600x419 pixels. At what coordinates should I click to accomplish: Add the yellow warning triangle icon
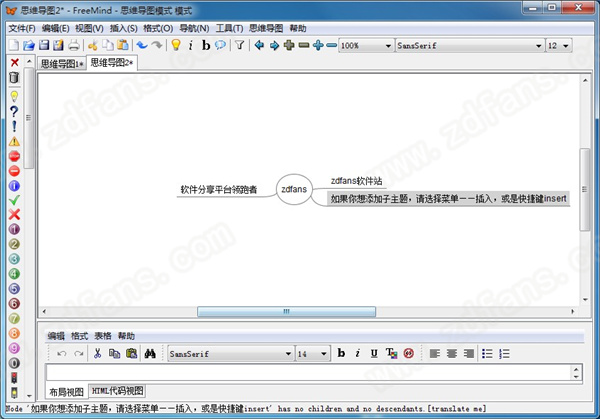click(14, 142)
